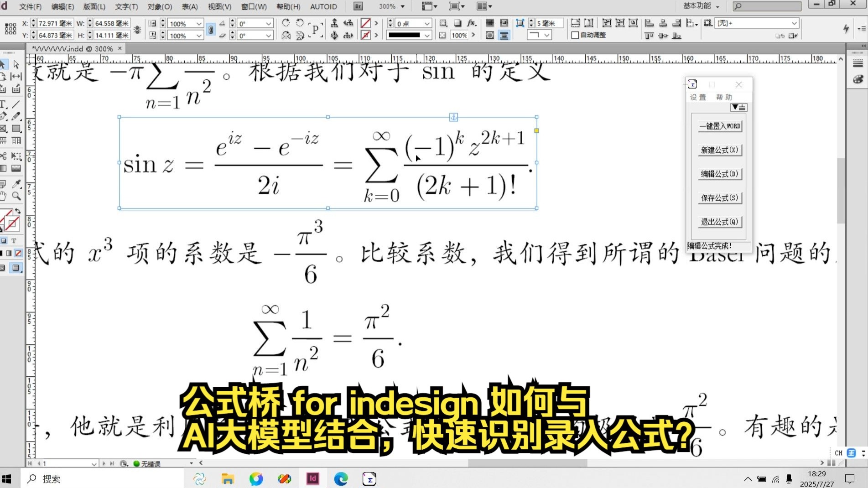This screenshot has height=488, width=868.
Task: Click the 一键置入WORD button
Action: (x=720, y=126)
